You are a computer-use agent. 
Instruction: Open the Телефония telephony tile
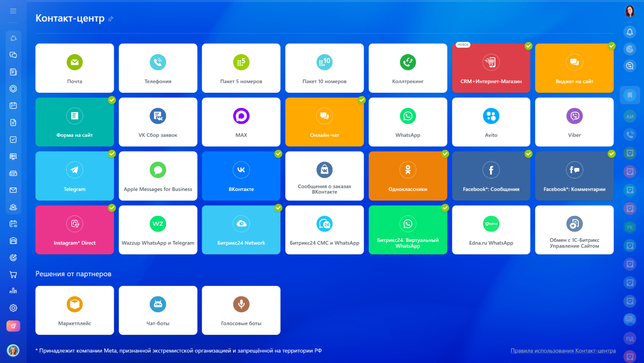(x=157, y=68)
